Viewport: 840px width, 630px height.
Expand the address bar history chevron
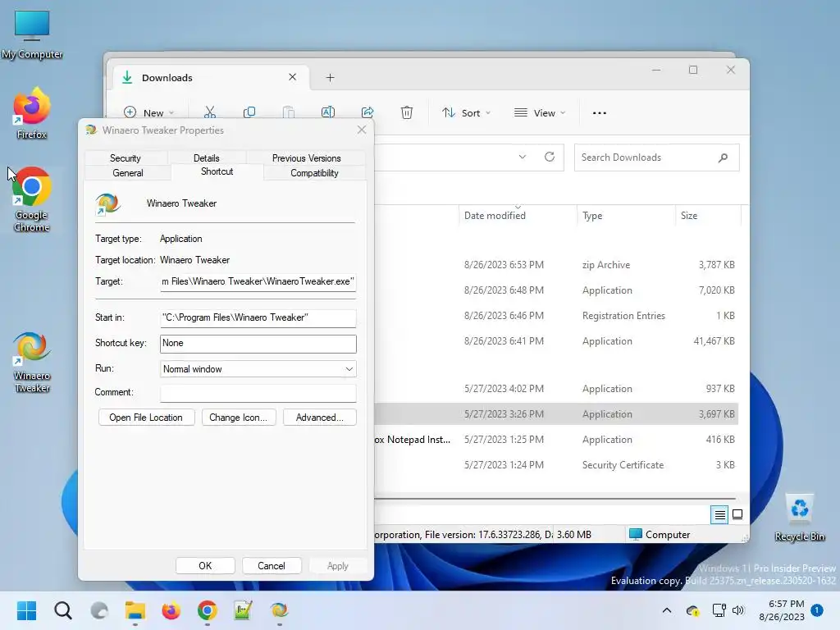coord(523,157)
